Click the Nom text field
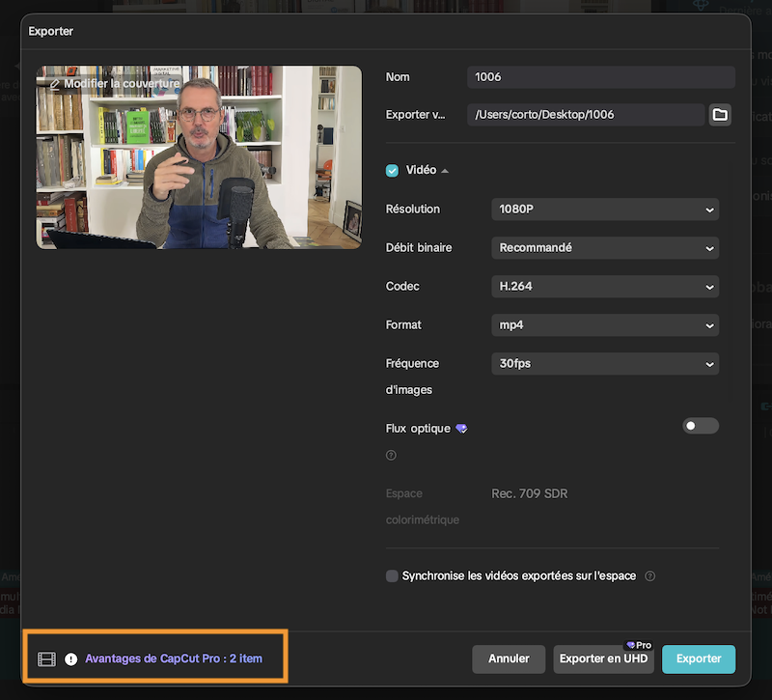The image size is (772, 700). pos(600,77)
